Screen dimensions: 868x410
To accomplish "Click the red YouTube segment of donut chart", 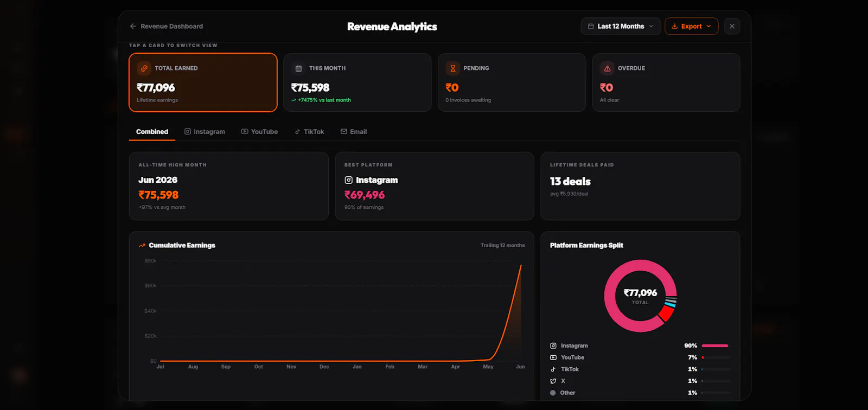I will (667, 313).
